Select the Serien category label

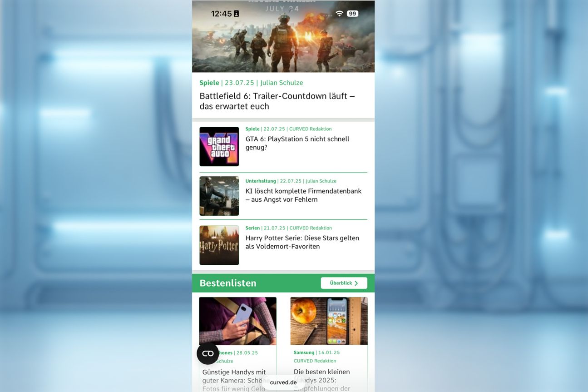252,228
